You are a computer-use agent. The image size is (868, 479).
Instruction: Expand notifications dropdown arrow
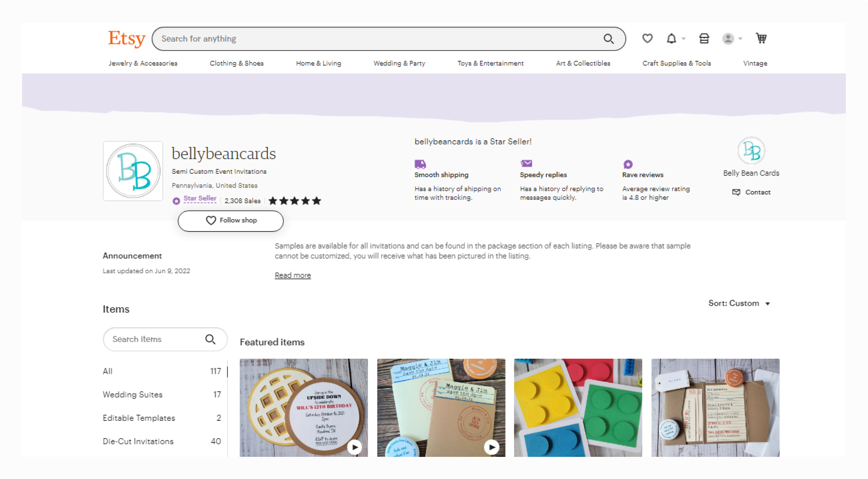[684, 39]
